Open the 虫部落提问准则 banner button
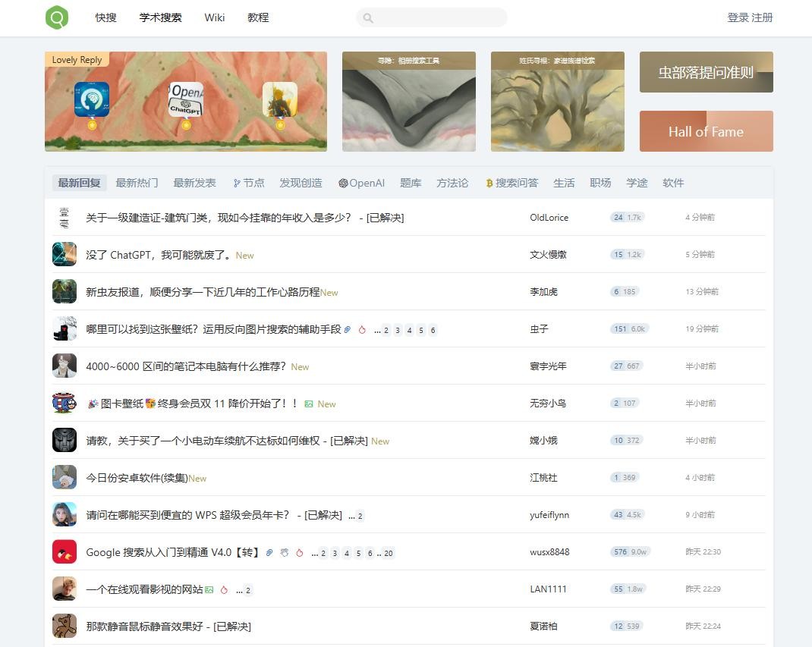Screen dimensions: 812x647 (x=706, y=72)
